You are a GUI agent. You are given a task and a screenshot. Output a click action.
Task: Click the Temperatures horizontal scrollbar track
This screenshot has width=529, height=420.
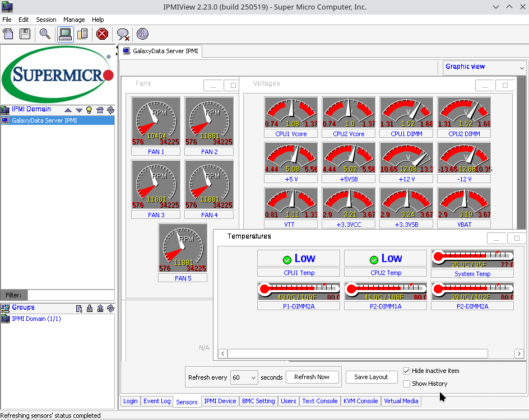click(x=358, y=353)
